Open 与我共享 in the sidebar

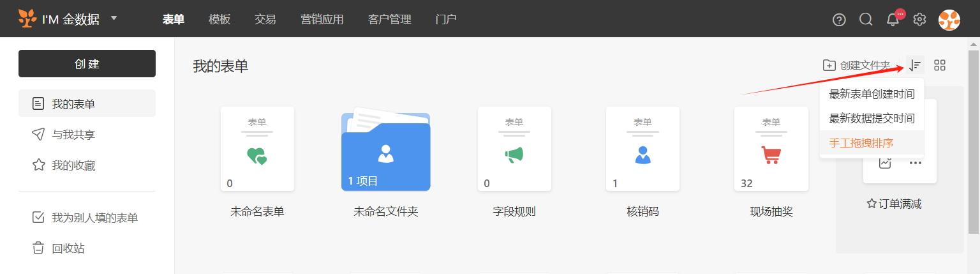pos(87,135)
